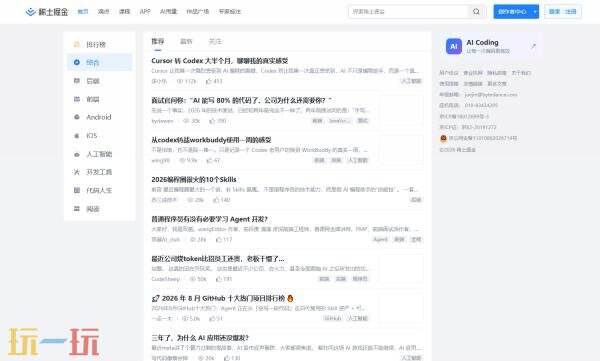Open the 首页 nav item in the header
Image resolution: width=600 pixels, height=361 pixels.
coord(83,12)
